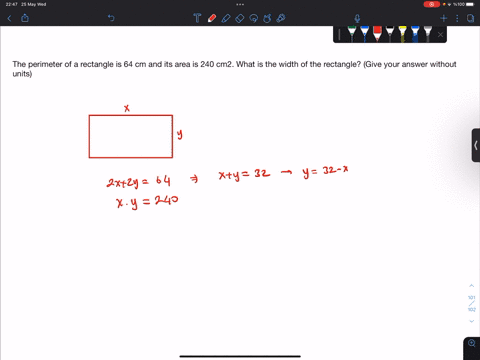480x360 pixels.
Task: Select the laser pointer tool
Action: 281,18
